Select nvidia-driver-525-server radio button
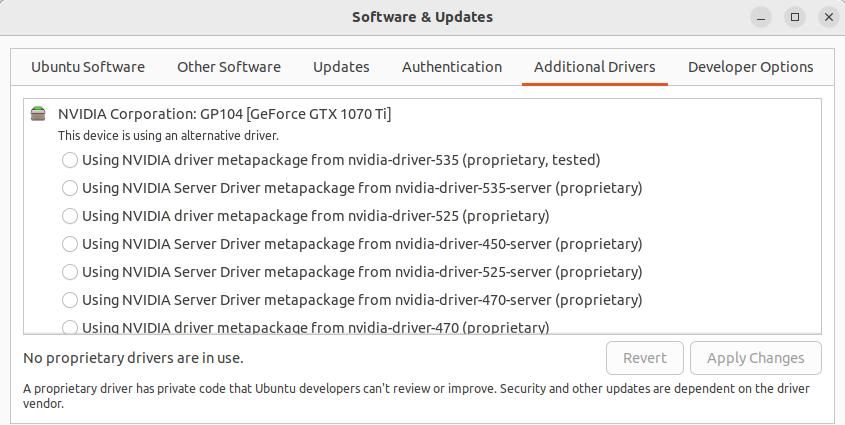Screen dimensions: 845x425 pos(70,272)
